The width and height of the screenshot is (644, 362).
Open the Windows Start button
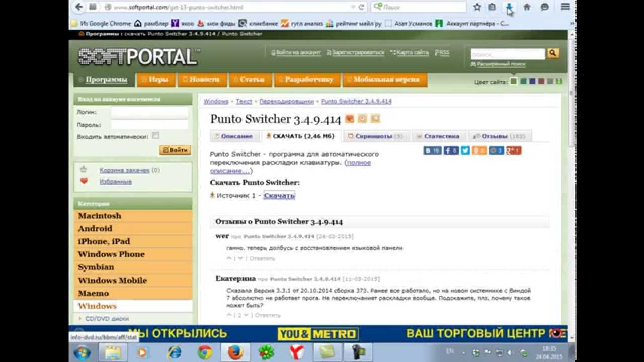click(82, 353)
